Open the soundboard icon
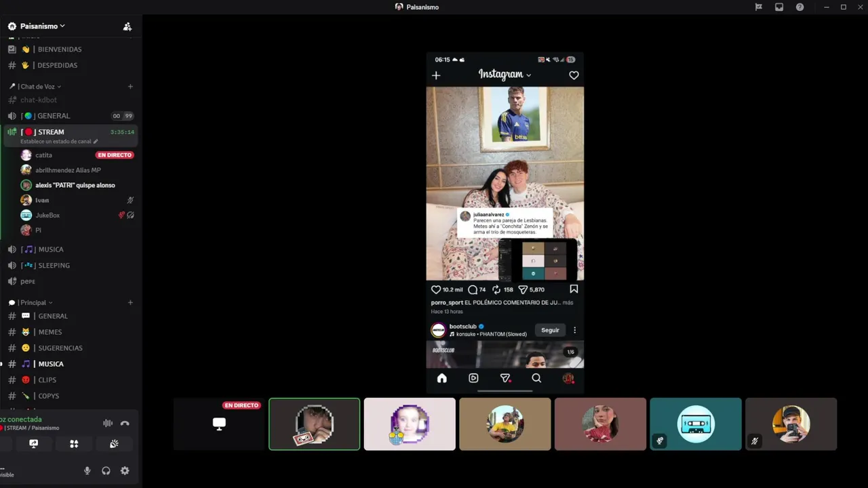Image resolution: width=868 pixels, height=488 pixels. click(x=114, y=444)
